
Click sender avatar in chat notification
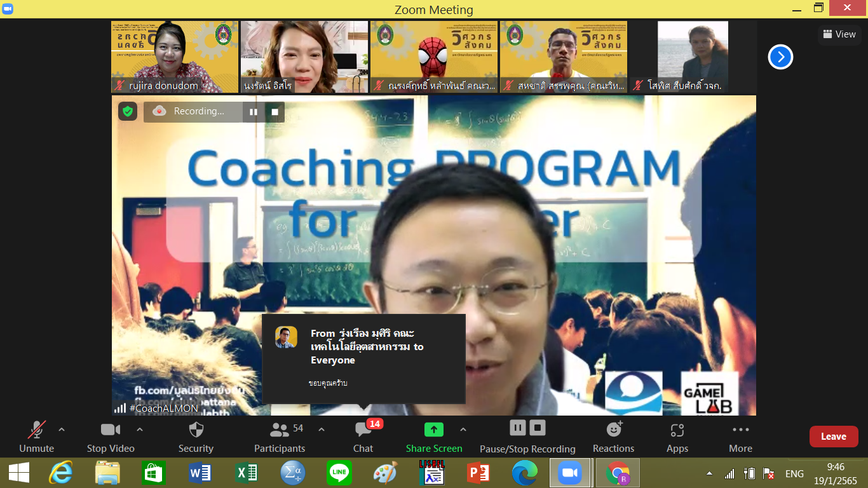(286, 337)
